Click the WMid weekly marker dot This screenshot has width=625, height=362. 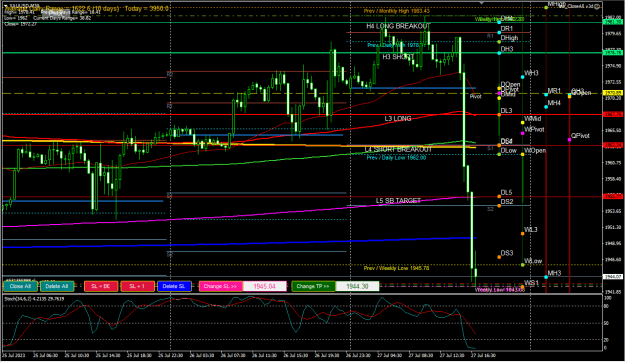click(x=523, y=123)
